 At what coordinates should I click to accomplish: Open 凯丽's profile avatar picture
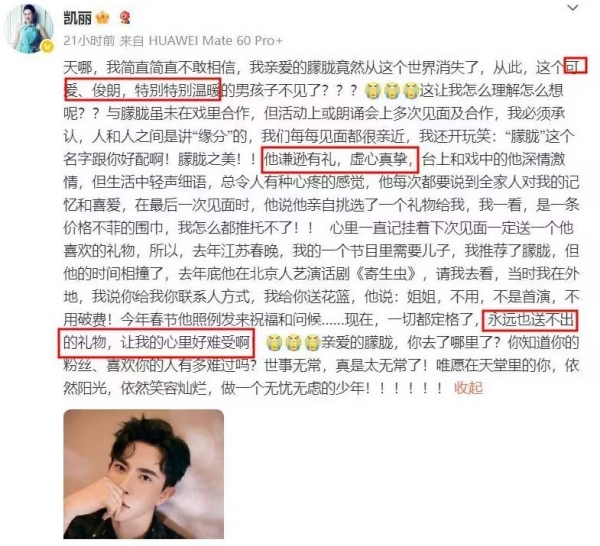point(29,29)
